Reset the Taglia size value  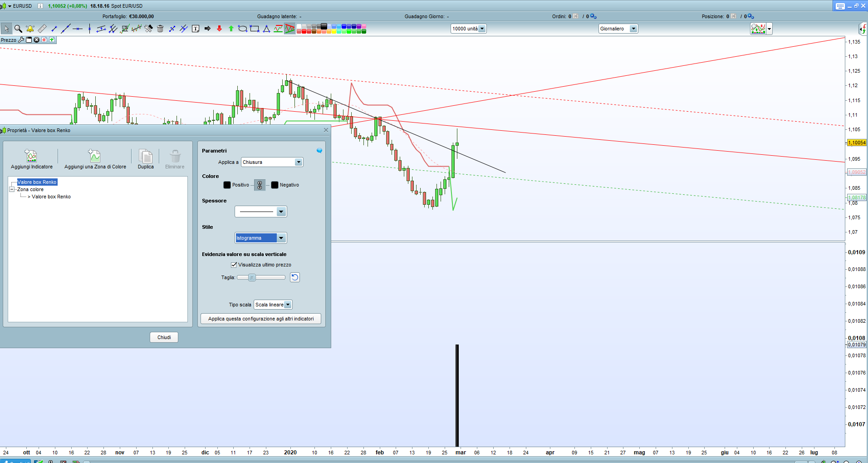[295, 277]
